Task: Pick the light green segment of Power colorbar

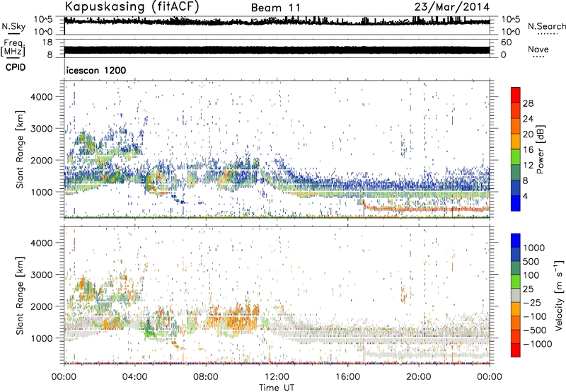Action: click(x=516, y=156)
